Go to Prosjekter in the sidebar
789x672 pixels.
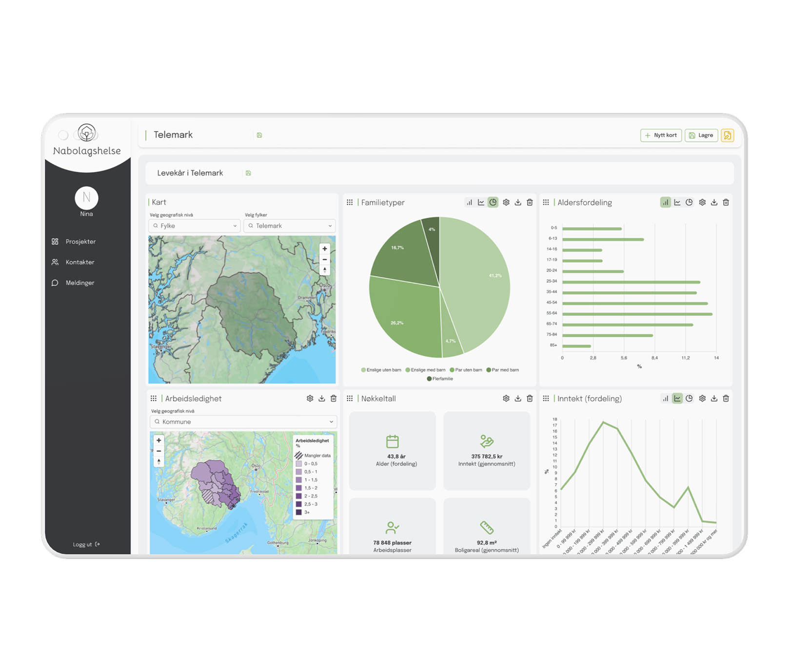[x=80, y=242]
